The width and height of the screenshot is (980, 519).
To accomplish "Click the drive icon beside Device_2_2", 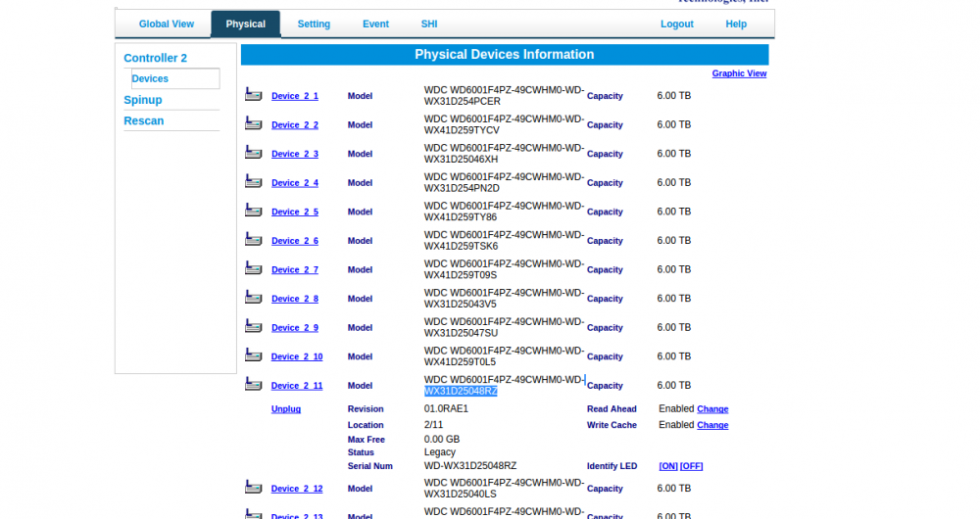I will click(253, 123).
